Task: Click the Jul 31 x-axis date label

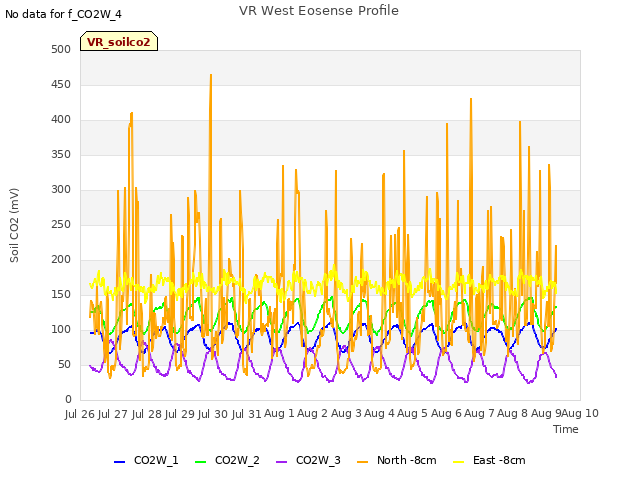Action: coord(247,414)
